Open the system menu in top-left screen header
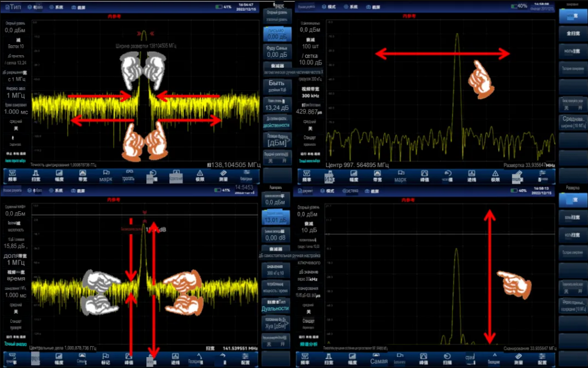The height and width of the screenshot is (368, 588). tap(56, 7)
